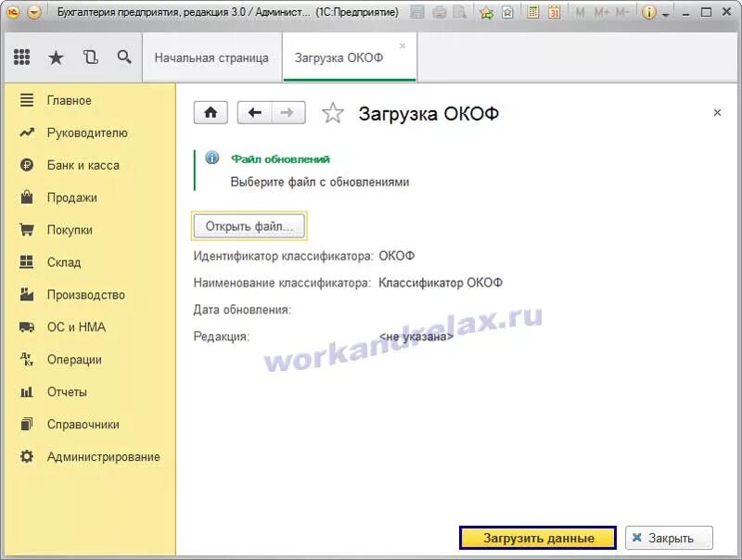Screen dimensions: 742x560
Task: Click the text Классификатор ОКОФ
Action: [441, 283]
